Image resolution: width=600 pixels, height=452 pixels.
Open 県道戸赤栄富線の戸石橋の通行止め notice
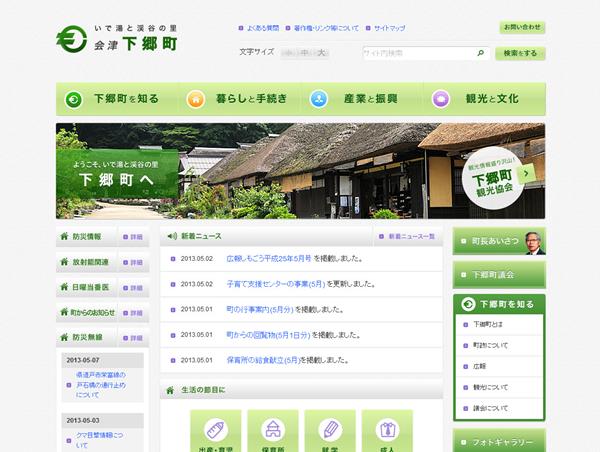tap(101, 385)
